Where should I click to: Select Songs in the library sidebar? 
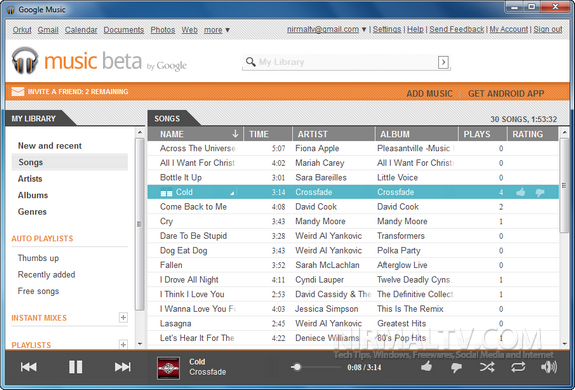point(70,162)
